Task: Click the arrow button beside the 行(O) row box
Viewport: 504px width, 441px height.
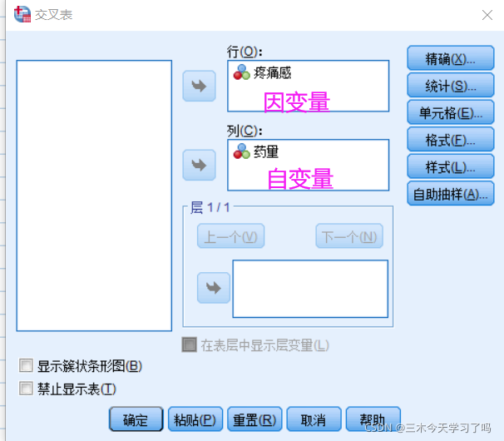Action: point(199,86)
